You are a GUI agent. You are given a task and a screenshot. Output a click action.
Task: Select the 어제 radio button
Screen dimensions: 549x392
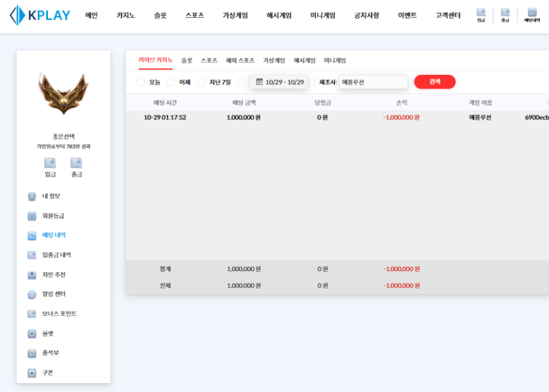(x=171, y=82)
